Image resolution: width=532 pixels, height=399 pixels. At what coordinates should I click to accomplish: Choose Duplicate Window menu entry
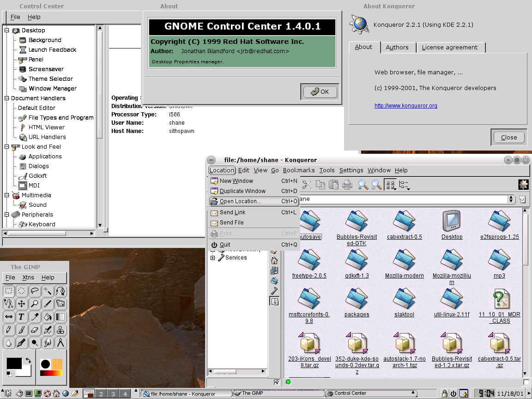pos(254,191)
